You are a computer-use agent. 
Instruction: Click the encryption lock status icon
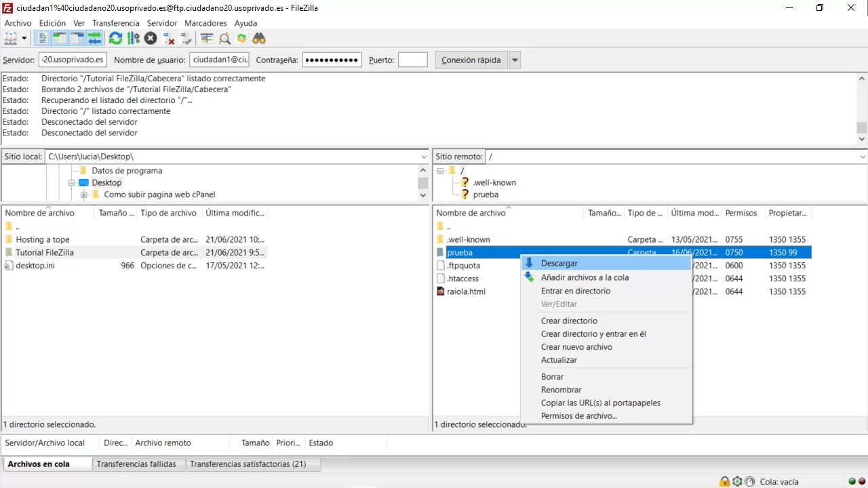(725, 481)
